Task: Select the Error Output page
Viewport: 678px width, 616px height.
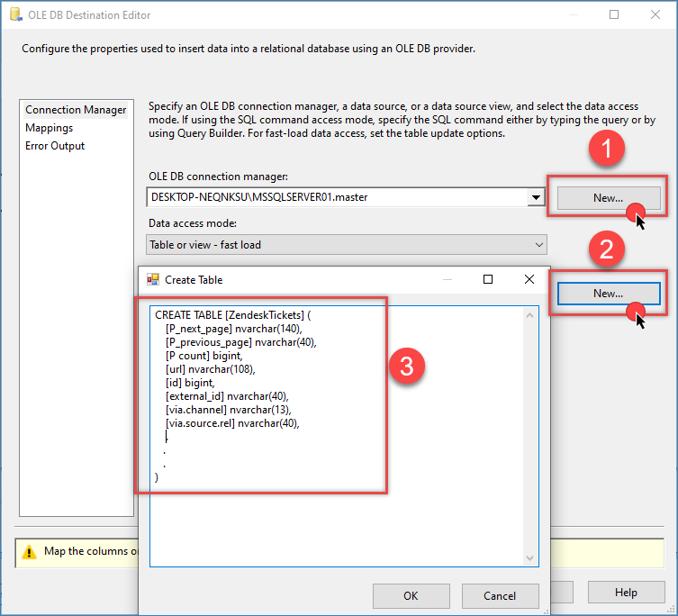Action: click(x=55, y=146)
